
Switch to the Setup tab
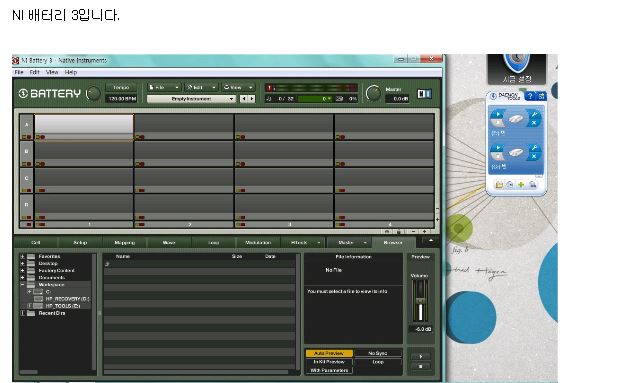[80, 243]
